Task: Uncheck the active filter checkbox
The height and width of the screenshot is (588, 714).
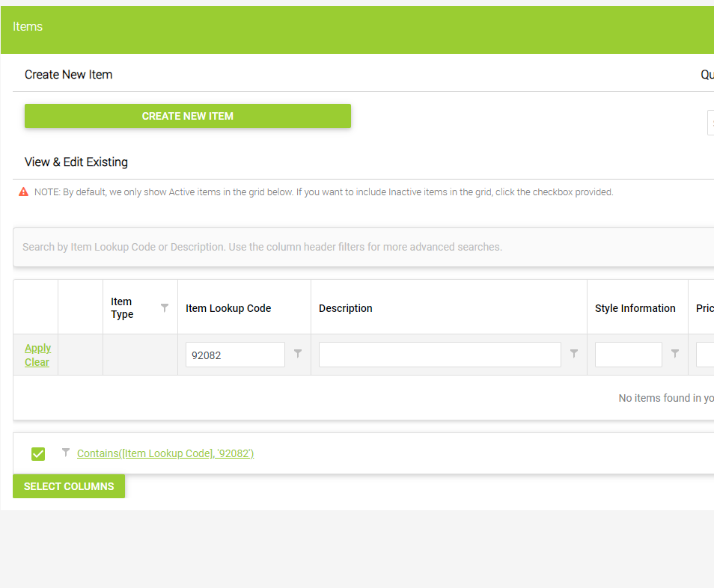Action: click(x=38, y=454)
